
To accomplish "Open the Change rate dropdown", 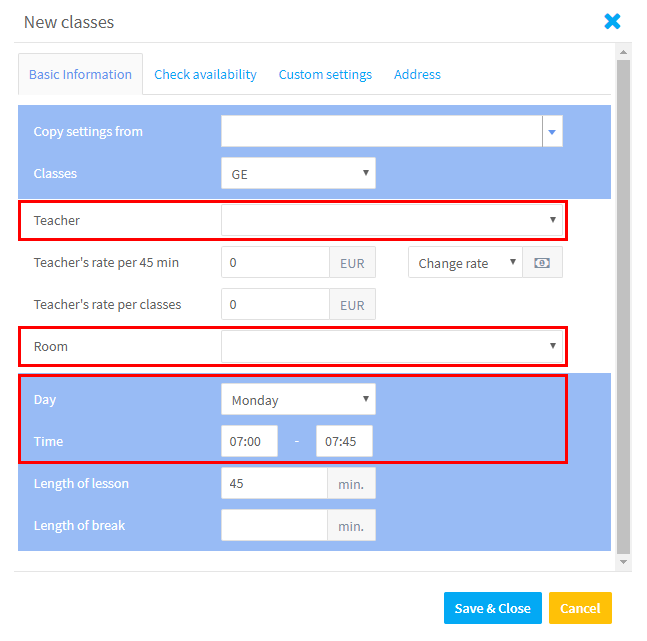I will point(465,263).
